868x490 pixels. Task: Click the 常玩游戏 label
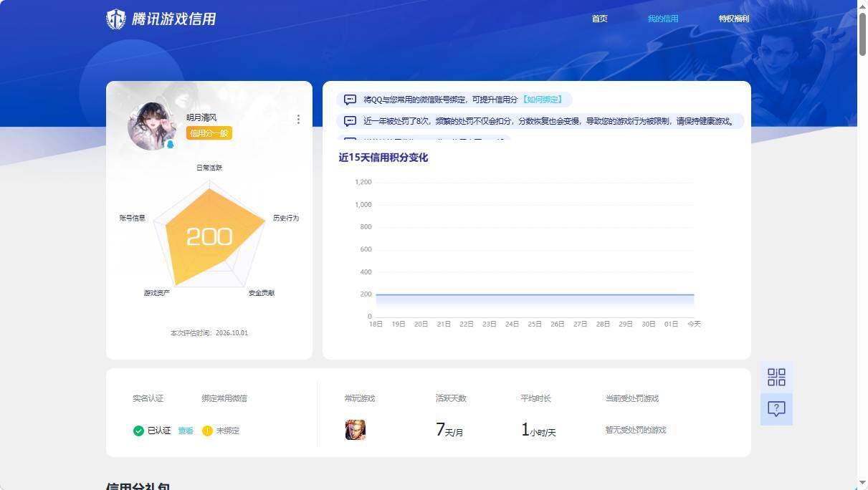point(360,398)
